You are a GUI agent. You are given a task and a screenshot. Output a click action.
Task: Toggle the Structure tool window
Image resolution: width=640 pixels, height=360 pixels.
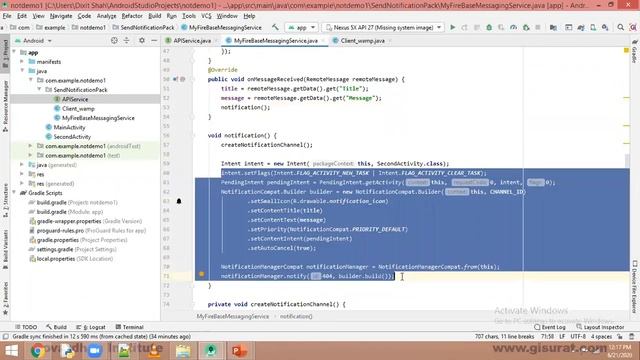pyautogui.click(x=5, y=200)
